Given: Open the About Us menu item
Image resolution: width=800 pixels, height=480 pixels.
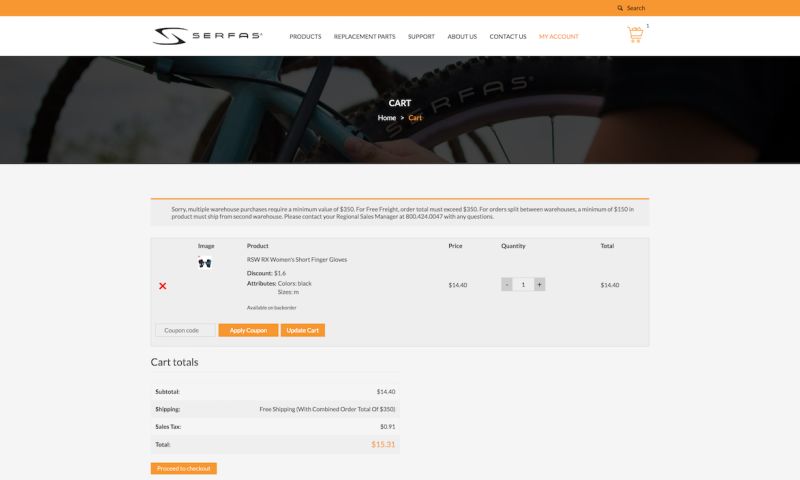Looking at the screenshot, I should tap(462, 37).
